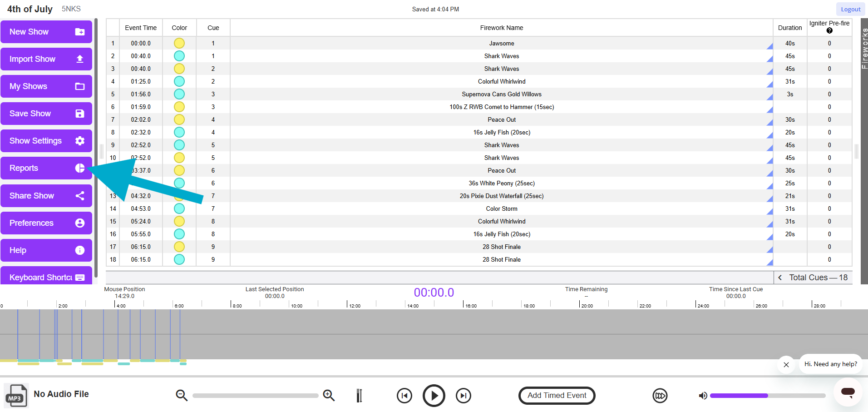Viewport: 868px width, 412px height.
Task: Click the Add Timed Event button
Action: pos(557,395)
